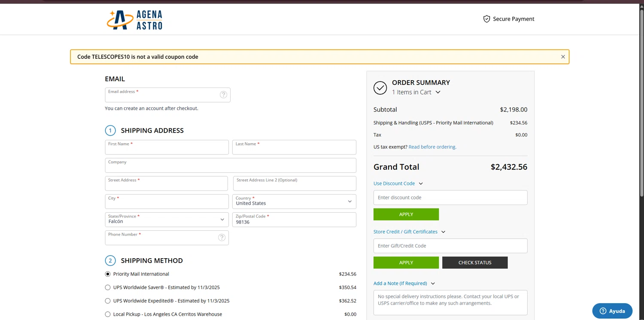Select UPS Worldwide Saver shipping option
Viewport: 644px width, 320px height.
pyautogui.click(x=108, y=287)
